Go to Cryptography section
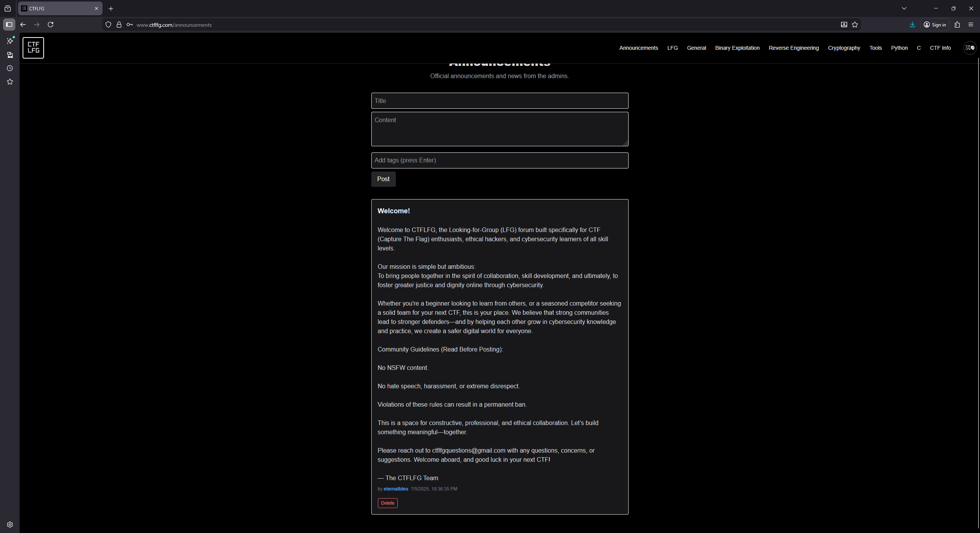980x533 pixels. 844,48
